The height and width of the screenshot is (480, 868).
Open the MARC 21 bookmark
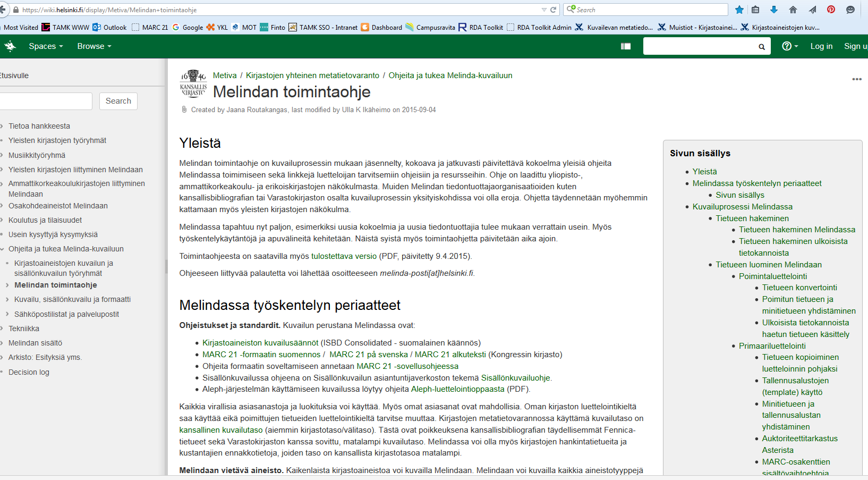coord(150,27)
